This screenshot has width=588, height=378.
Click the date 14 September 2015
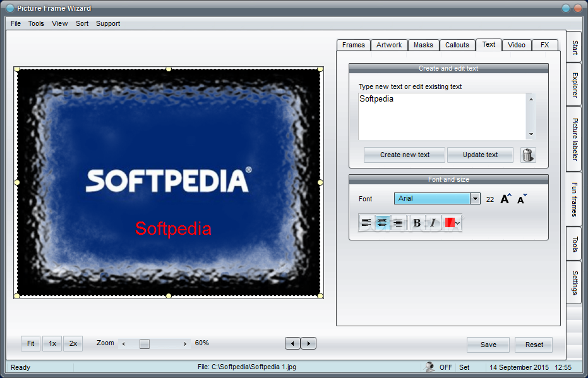tap(519, 367)
